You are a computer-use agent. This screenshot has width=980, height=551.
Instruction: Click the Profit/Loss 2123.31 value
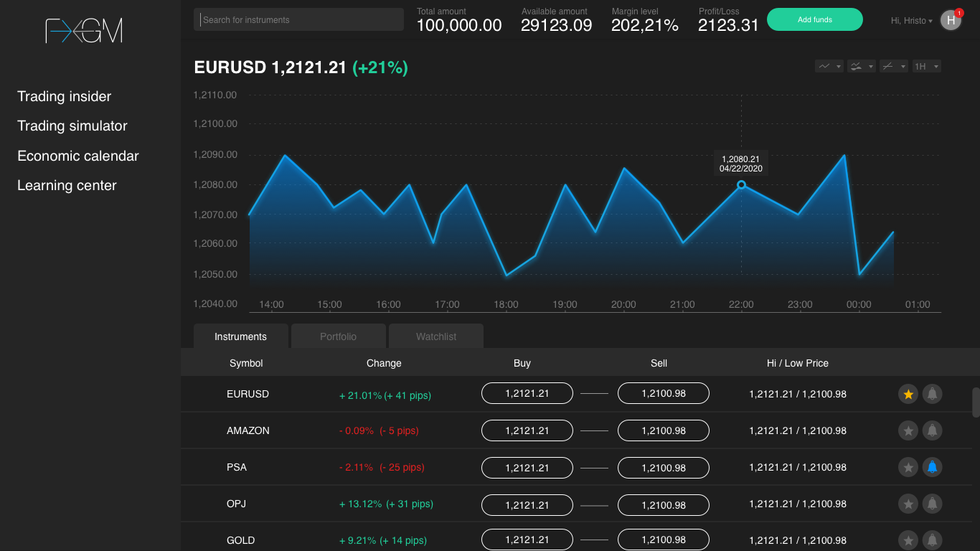pos(728,26)
